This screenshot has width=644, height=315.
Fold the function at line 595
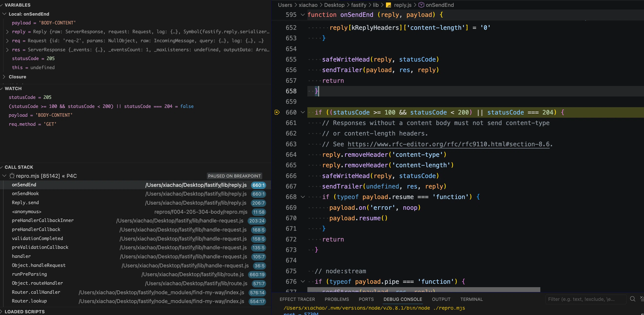pos(303,15)
